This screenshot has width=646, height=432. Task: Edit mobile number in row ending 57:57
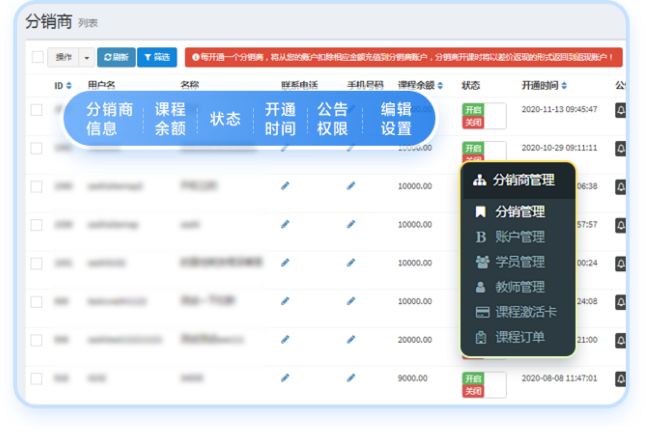351,224
